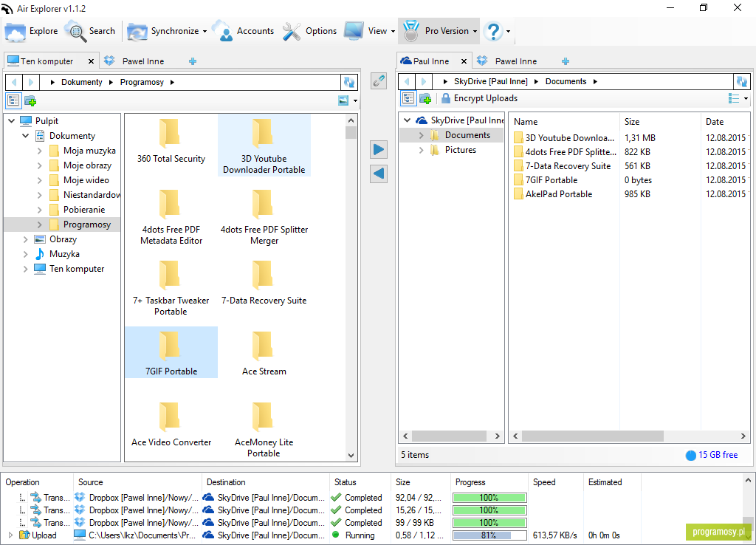Switch to the Paul Inne tab
Screen dimensions: 756x545
point(431,61)
